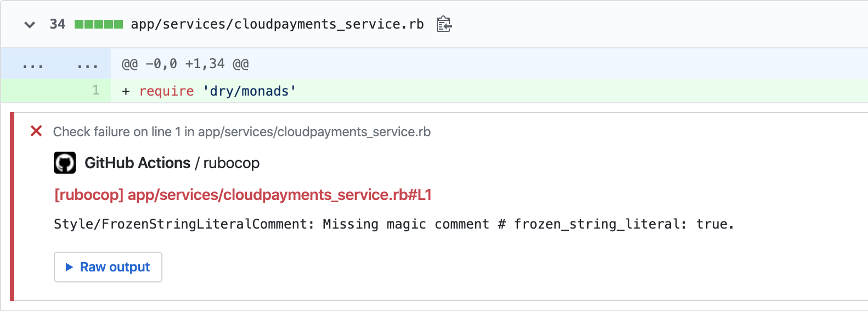Expand hidden lines via left ellipsis
Viewport: 868px width, 311px height.
(x=33, y=64)
